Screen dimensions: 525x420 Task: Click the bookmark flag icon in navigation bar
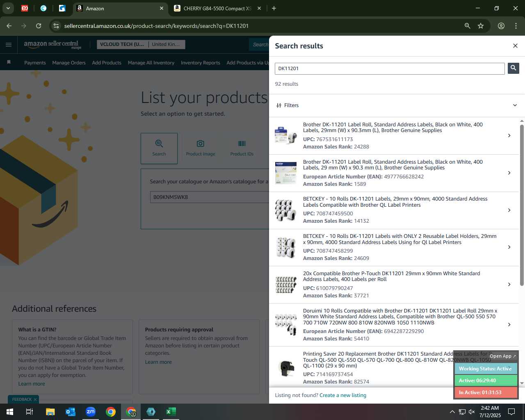click(9, 62)
